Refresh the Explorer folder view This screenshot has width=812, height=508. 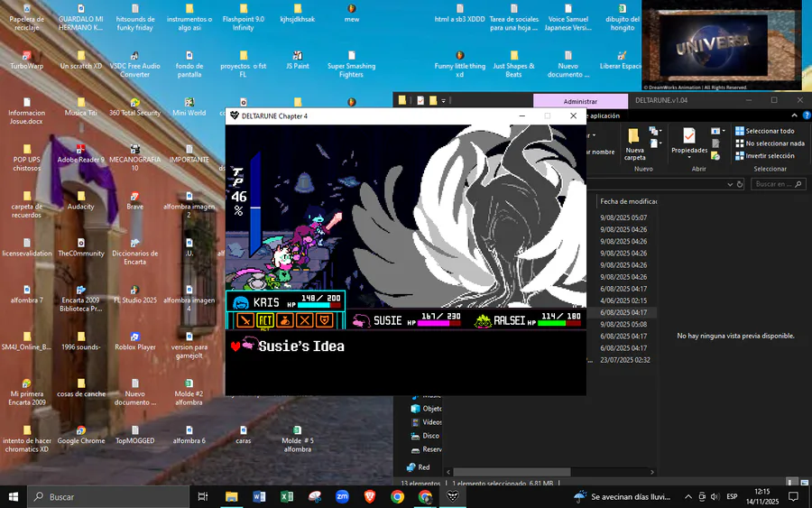pos(740,184)
